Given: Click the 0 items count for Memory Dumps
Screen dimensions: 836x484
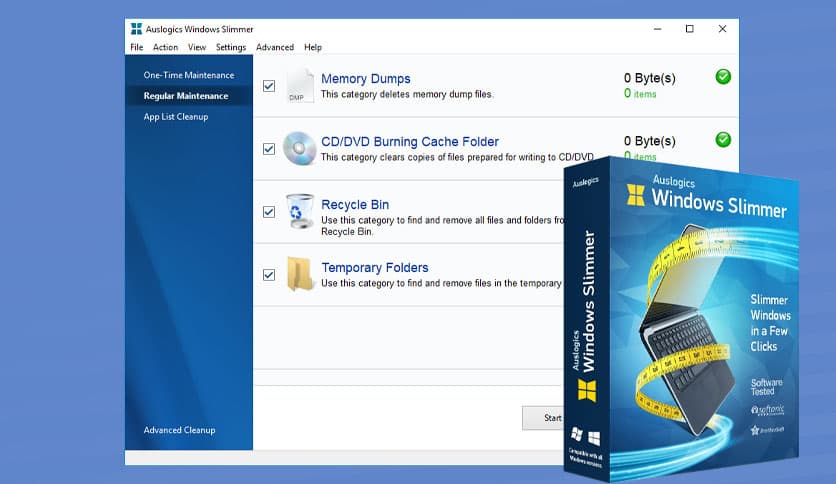Looking at the screenshot, I should click(640, 94).
